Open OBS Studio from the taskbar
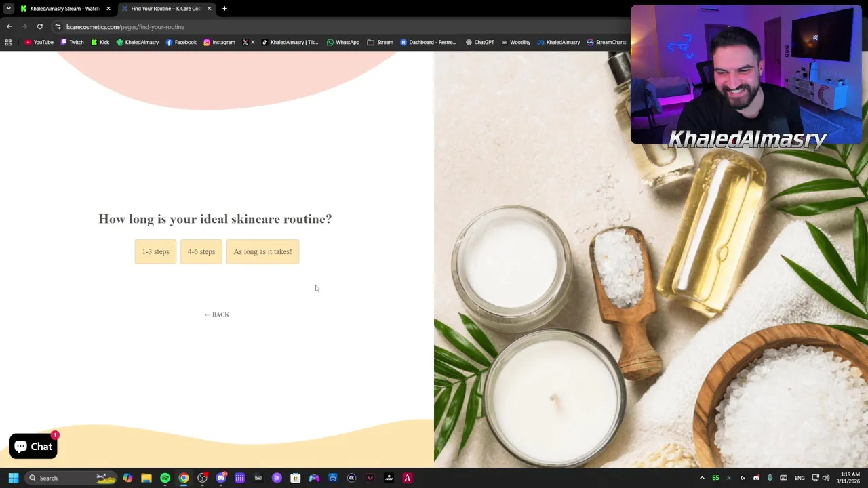The width and height of the screenshot is (868, 488). [x=202, y=478]
